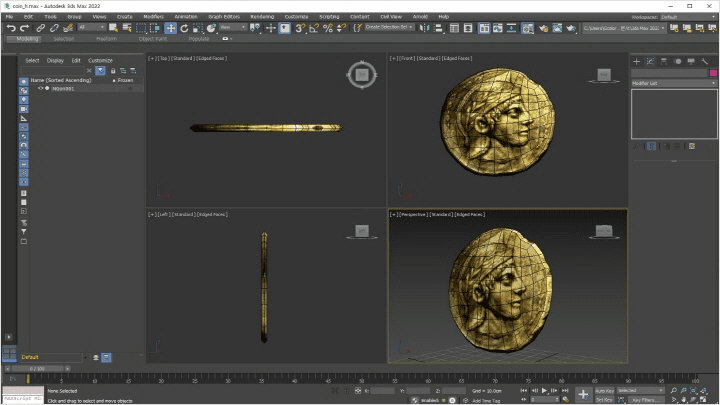The height and width of the screenshot is (405, 720).
Task: Go to the animation start frame
Action: pos(524,390)
